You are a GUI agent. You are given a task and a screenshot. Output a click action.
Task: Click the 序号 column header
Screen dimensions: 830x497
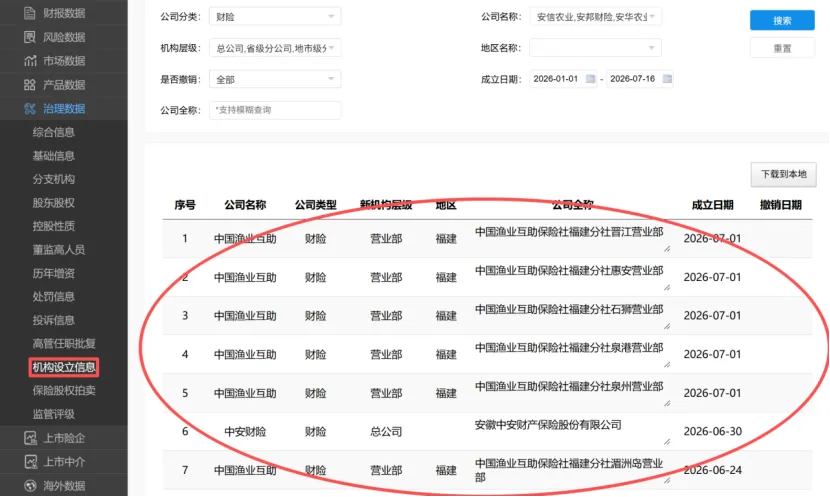(x=185, y=205)
